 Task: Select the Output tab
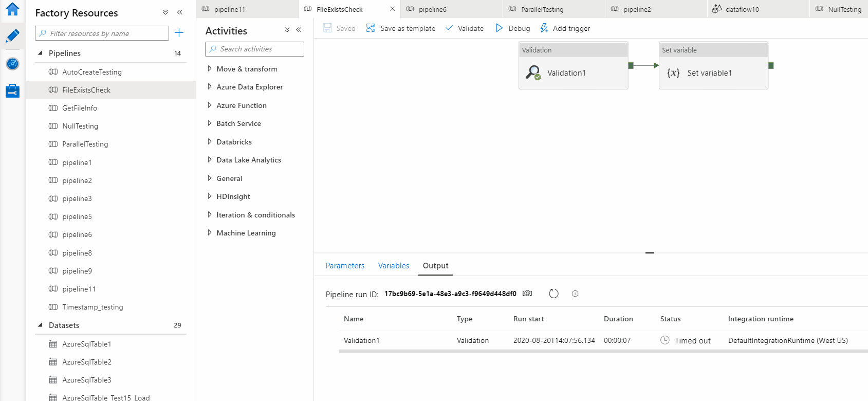tap(435, 265)
